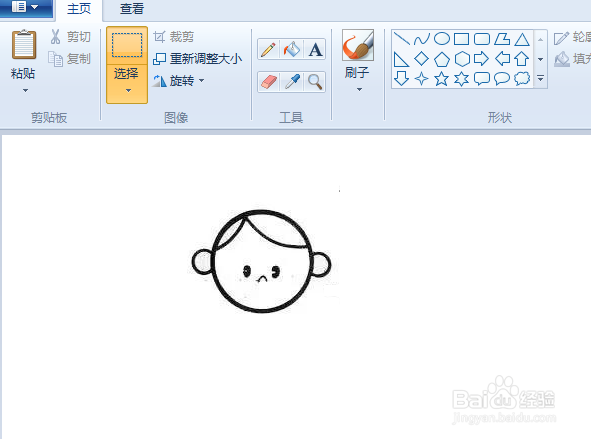Click Crop (裁剪)
The width and height of the screenshot is (591, 439).
point(174,37)
